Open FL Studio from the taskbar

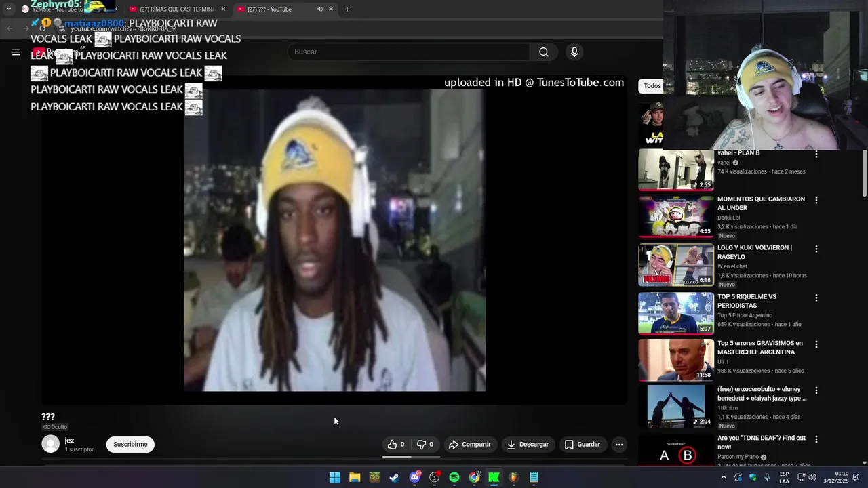[x=514, y=477]
